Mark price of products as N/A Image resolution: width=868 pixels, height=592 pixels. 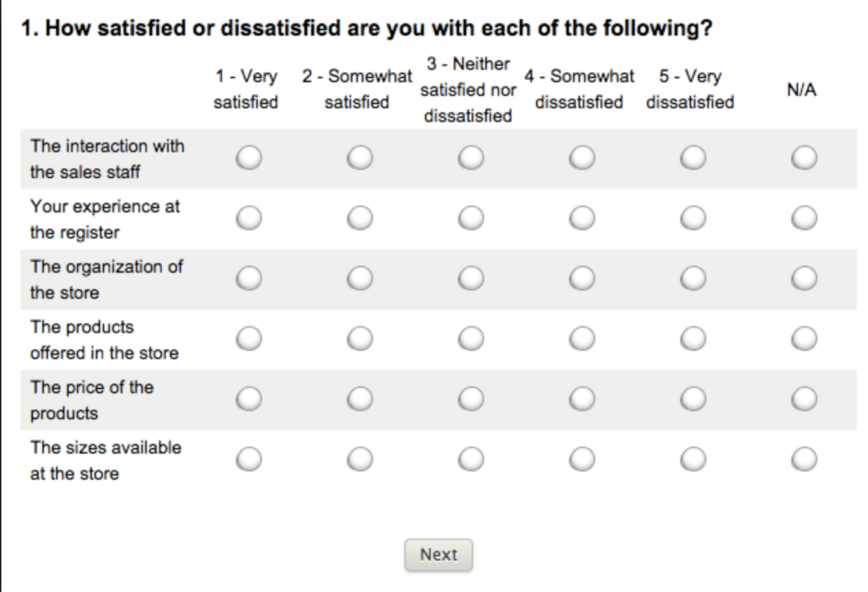tap(804, 398)
